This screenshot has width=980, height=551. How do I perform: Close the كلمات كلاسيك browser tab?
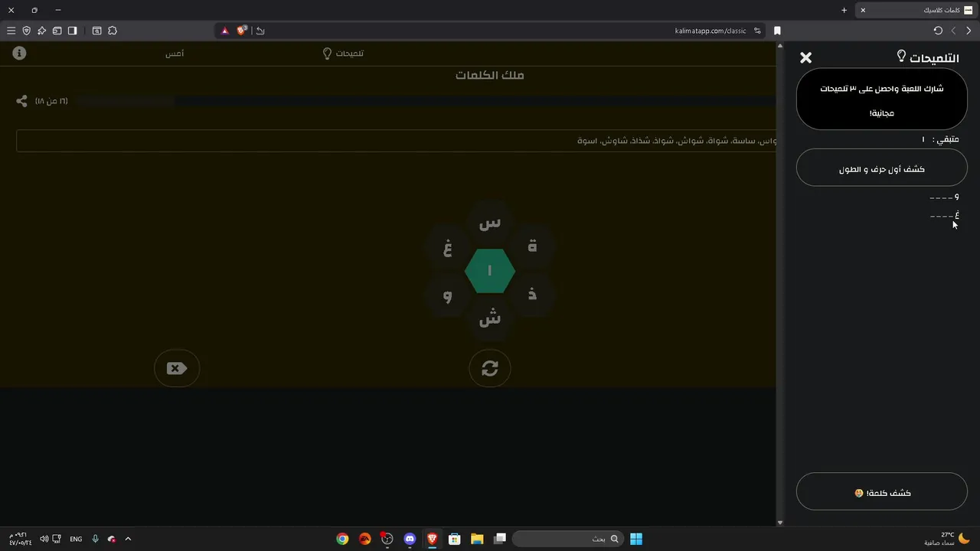point(863,10)
